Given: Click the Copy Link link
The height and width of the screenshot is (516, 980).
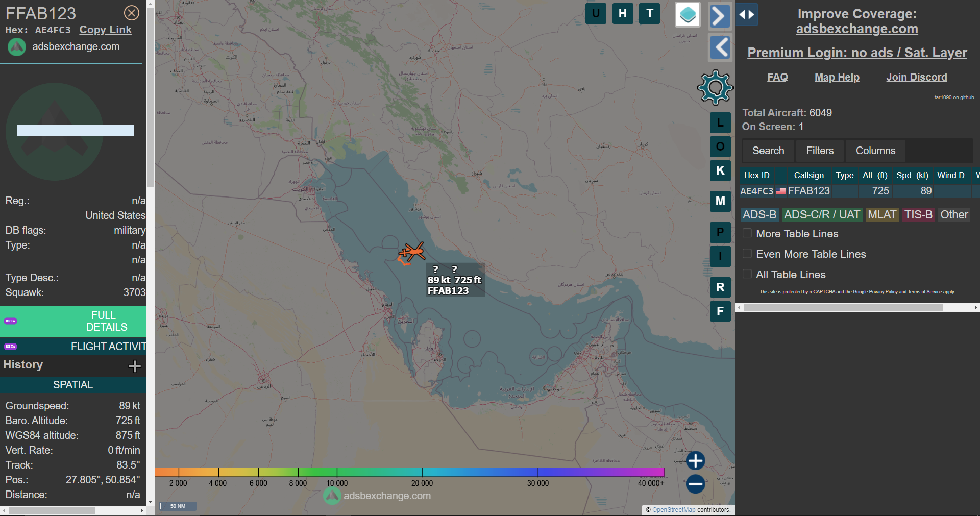Looking at the screenshot, I should [105, 30].
